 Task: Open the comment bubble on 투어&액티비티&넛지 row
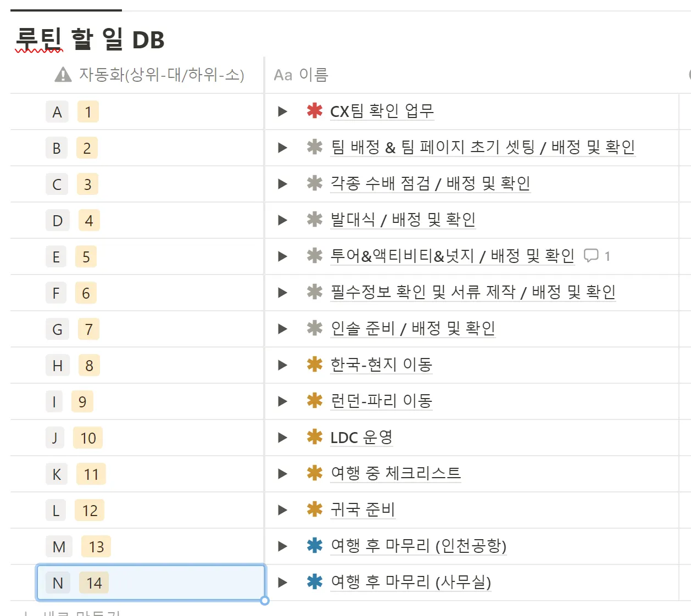[591, 256]
